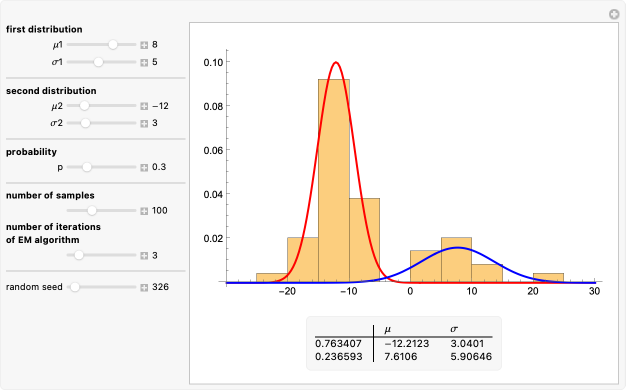Expand the σ1 slider controls
This screenshot has height=391, width=626.
144,62
